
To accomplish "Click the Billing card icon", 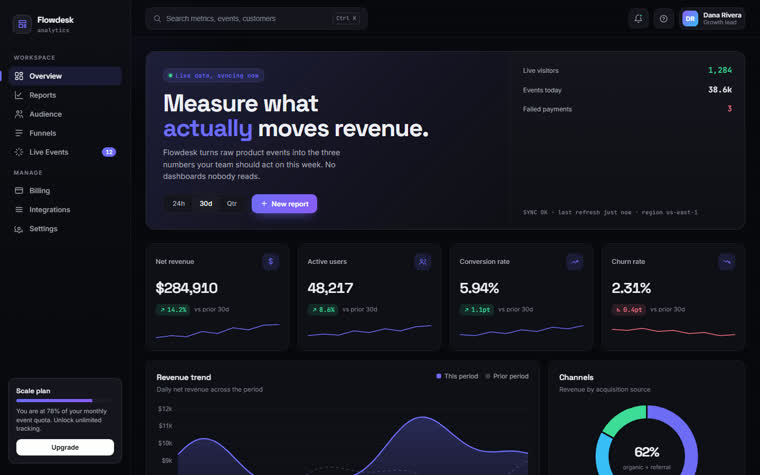I will (x=19, y=190).
